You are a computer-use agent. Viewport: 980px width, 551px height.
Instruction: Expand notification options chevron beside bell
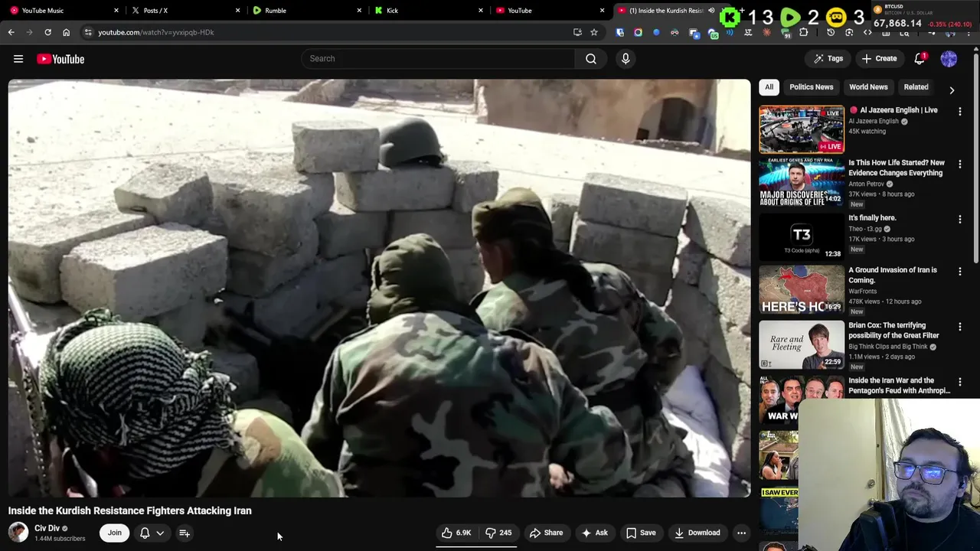pos(160,533)
